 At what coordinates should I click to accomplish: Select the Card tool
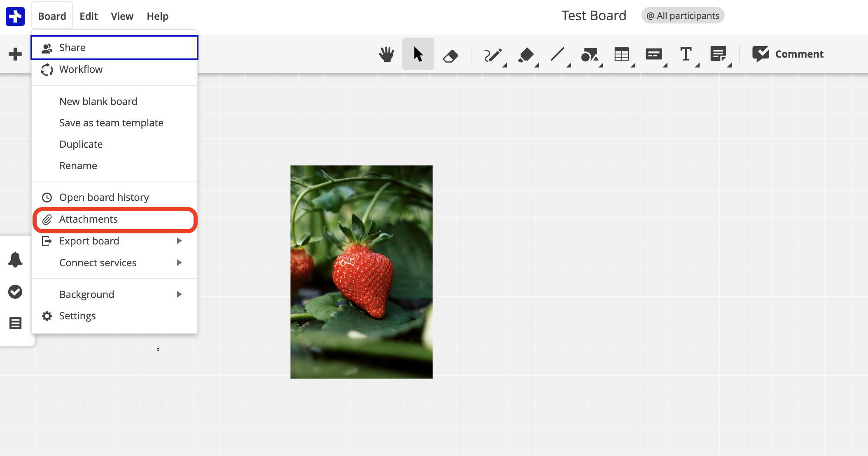[654, 54]
